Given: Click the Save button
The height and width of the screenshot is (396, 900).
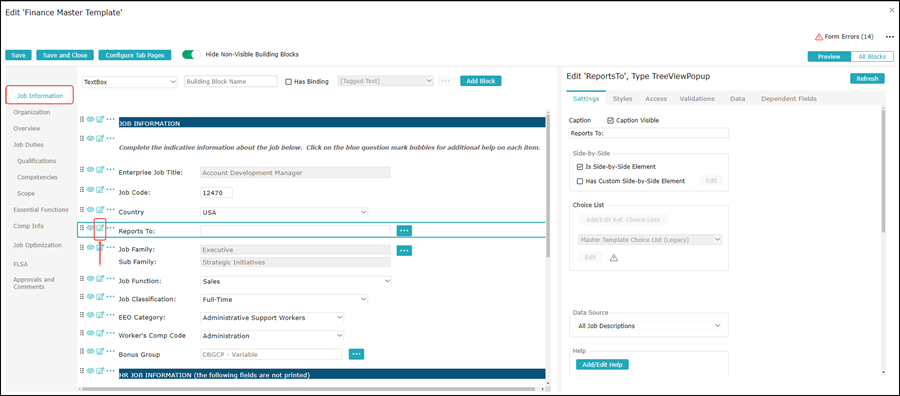Looking at the screenshot, I should [x=18, y=55].
